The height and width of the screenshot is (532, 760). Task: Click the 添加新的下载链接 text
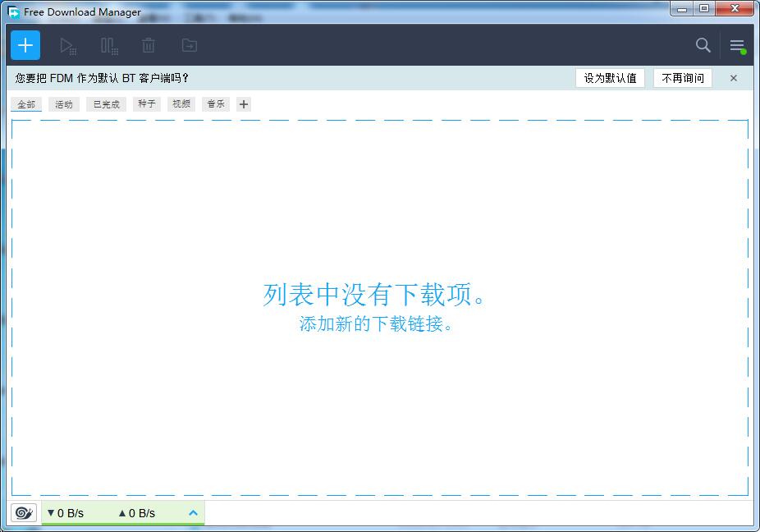point(377,324)
